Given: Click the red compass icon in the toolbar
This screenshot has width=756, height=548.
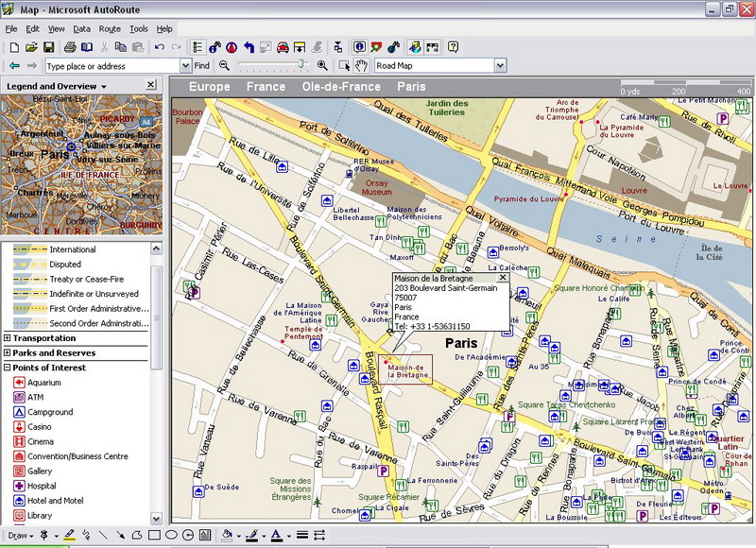Looking at the screenshot, I should [232, 47].
